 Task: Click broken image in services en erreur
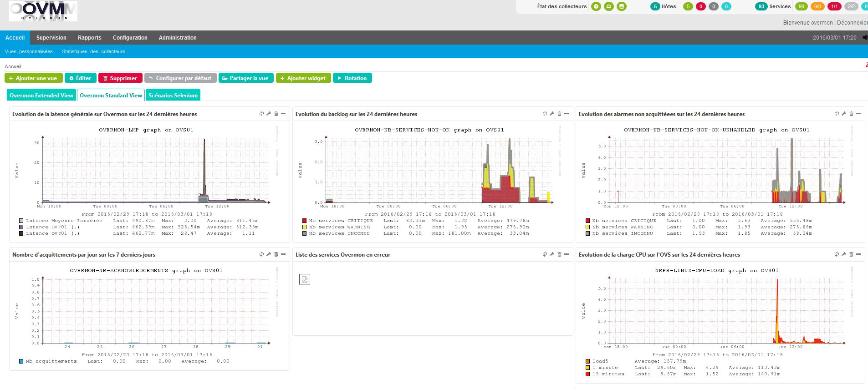pyautogui.click(x=305, y=279)
